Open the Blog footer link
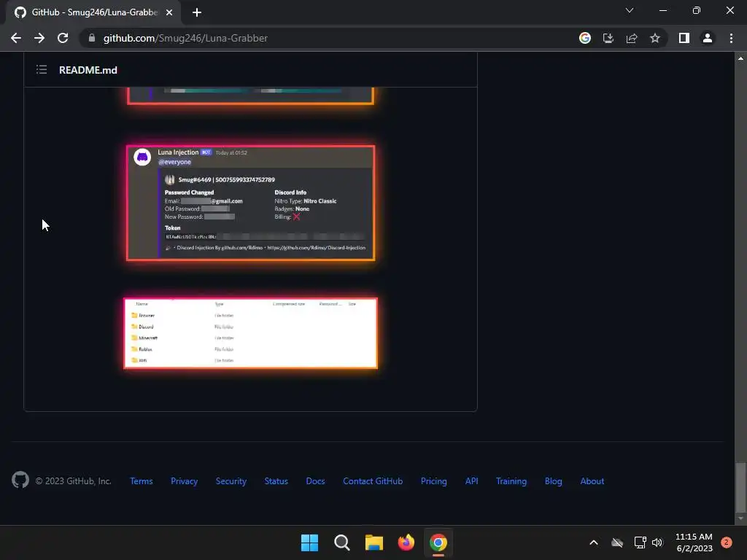747x560 pixels. [554, 481]
